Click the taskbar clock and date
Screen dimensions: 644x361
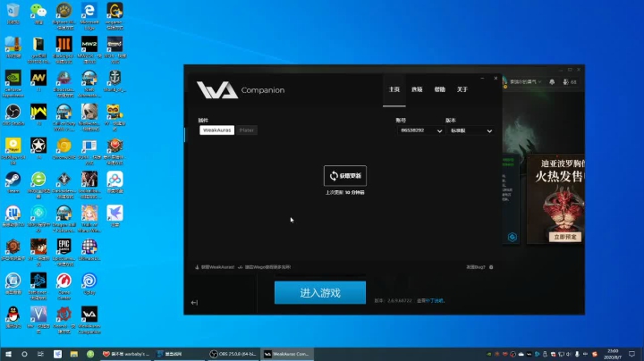613,354
